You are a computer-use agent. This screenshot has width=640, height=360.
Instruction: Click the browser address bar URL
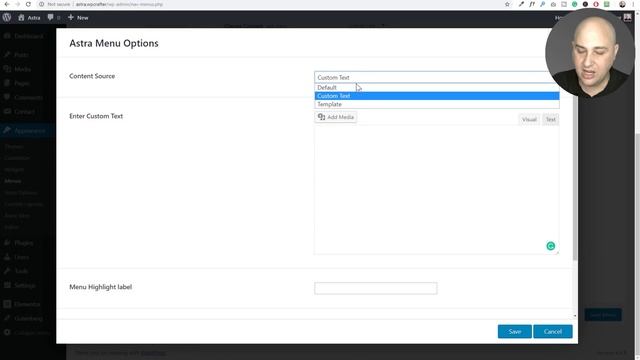pos(119,4)
